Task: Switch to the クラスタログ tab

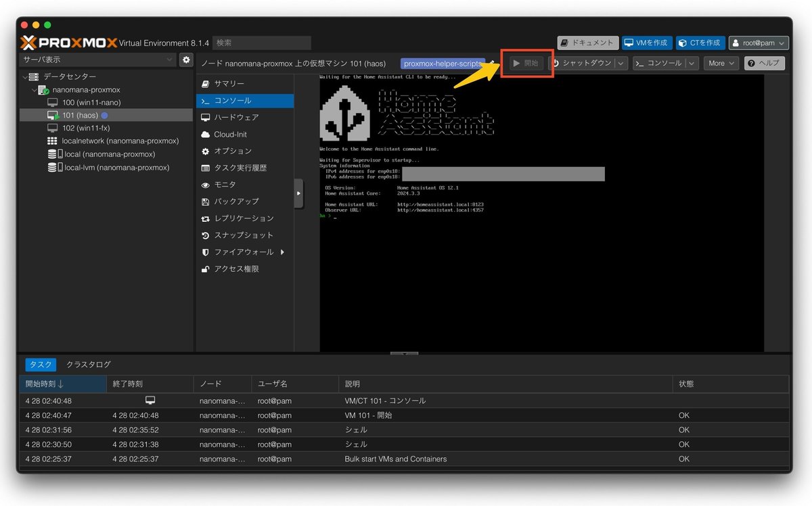Action: pyautogui.click(x=89, y=365)
